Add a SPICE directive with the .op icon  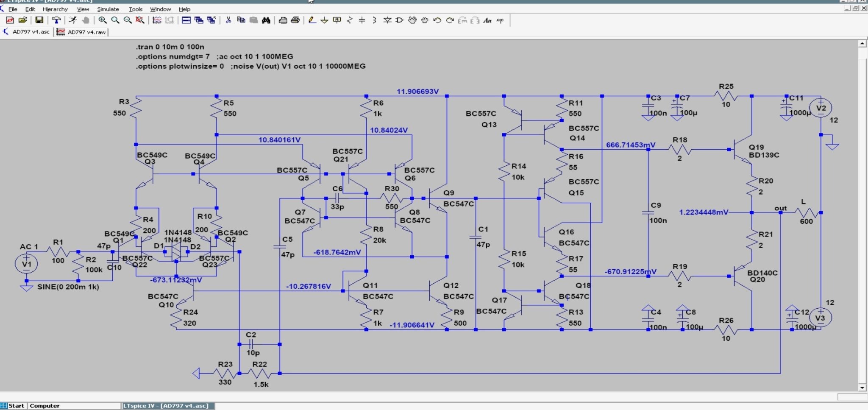pos(500,20)
